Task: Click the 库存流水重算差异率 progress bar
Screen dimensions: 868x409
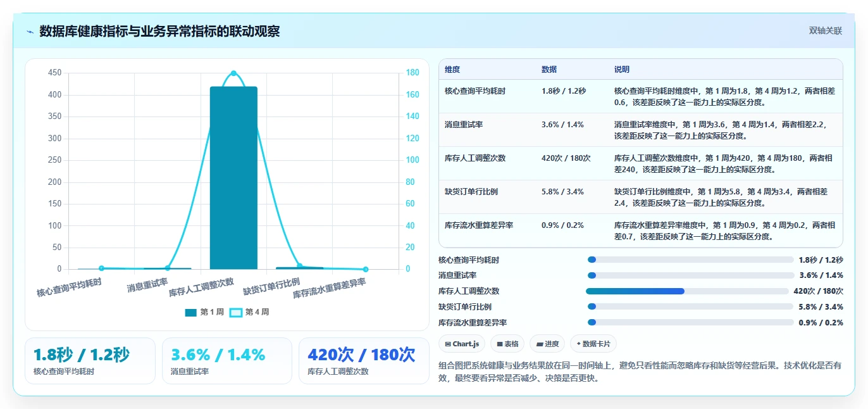Action: (x=690, y=322)
